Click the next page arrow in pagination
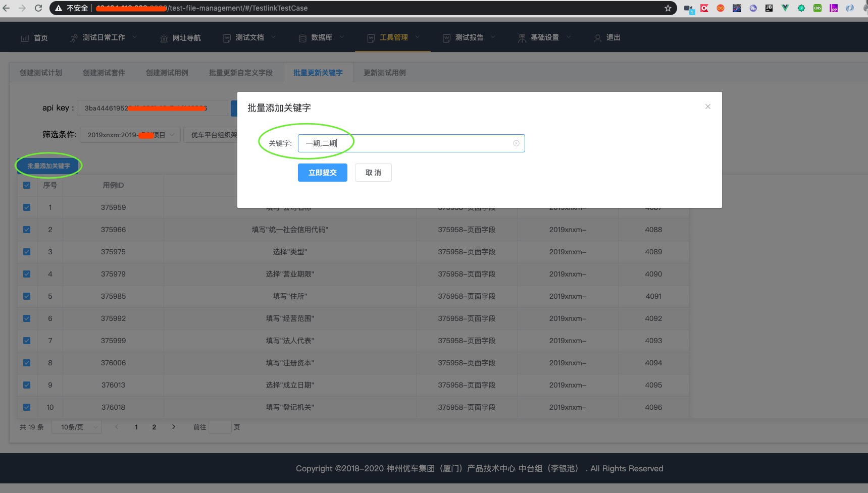The width and height of the screenshot is (868, 493). (174, 427)
